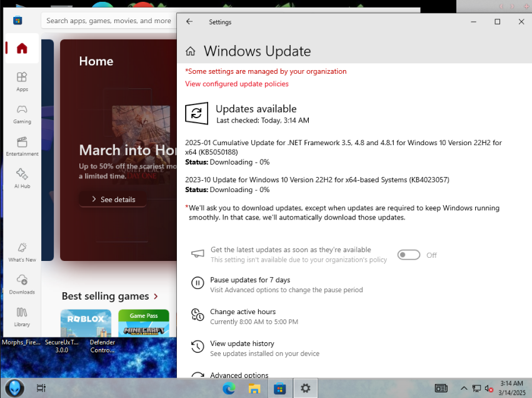
Task: Toggle Get the latest updates switch
Action: [x=408, y=255]
